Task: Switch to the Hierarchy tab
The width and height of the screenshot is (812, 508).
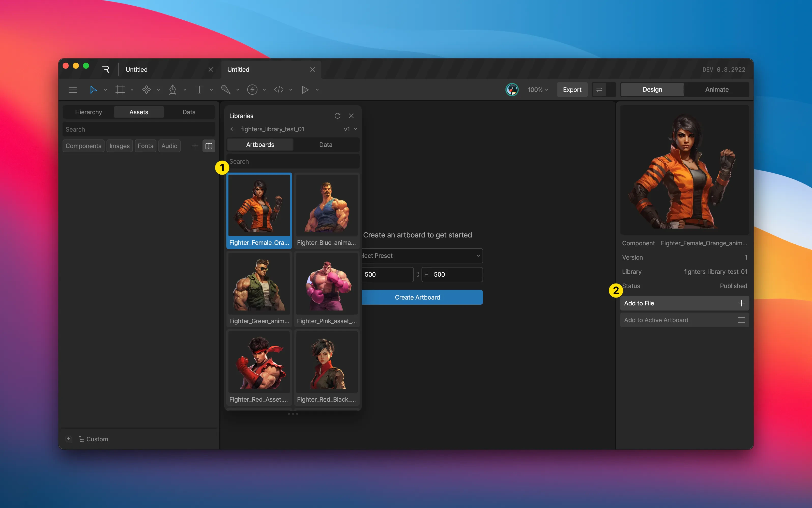Action: tap(88, 112)
